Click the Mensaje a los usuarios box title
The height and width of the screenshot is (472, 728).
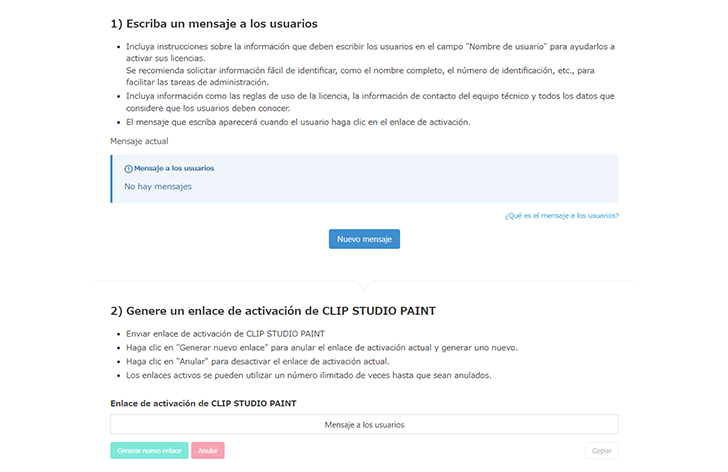pyautogui.click(x=174, y=169)
